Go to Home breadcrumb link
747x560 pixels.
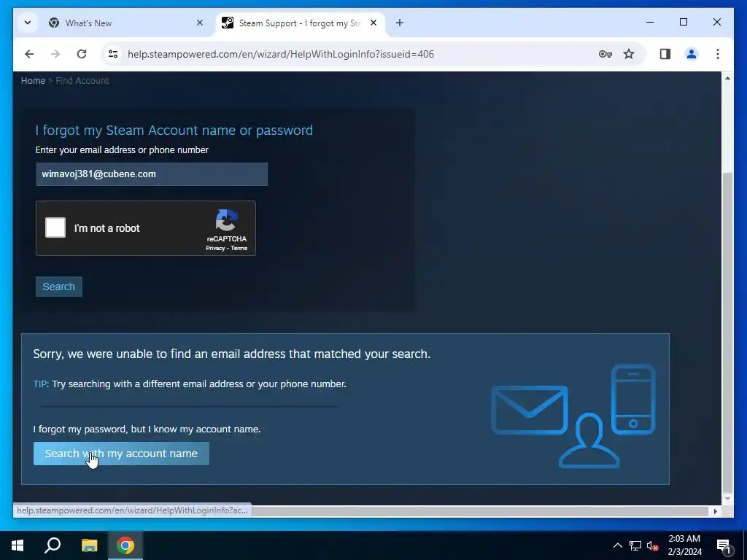click(x=33, y=81)
